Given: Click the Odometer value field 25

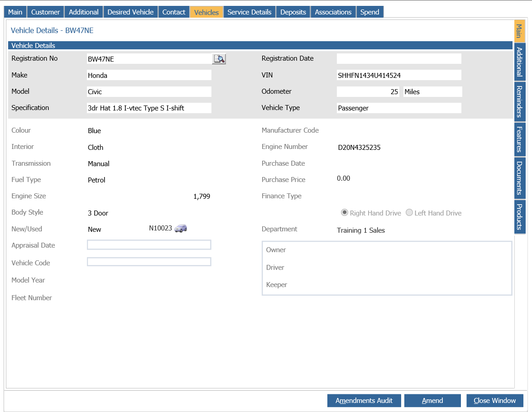Looking at the screenshot, I should click(368, 91).
